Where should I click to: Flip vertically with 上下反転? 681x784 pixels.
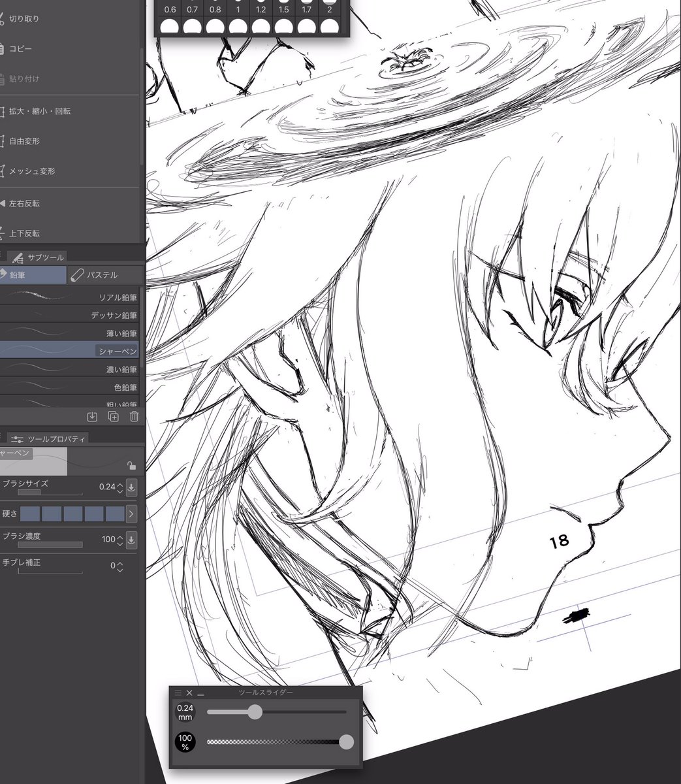pos(69,233)
